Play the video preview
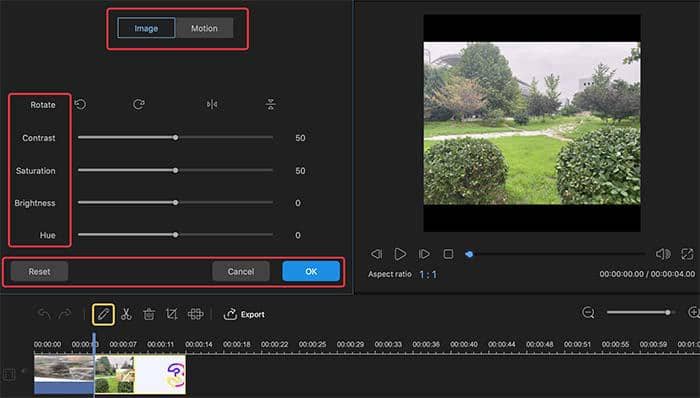Image resolution: width=700 pixels, height=398 pixels. pos(400,254)
